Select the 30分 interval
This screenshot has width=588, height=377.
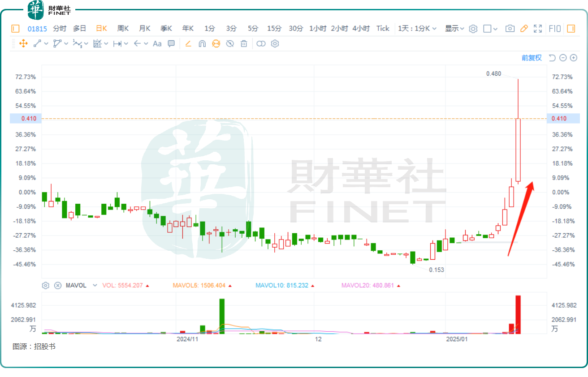point(296,29)
